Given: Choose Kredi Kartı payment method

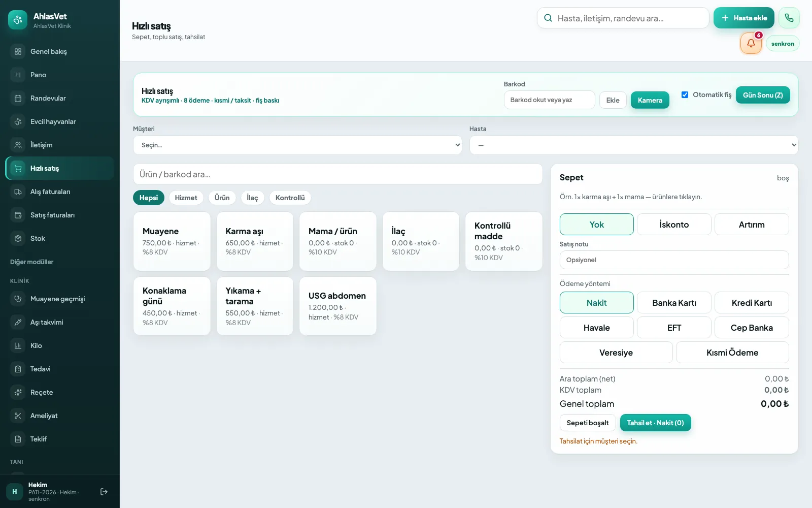Looking at the screenshot, I should [x=752, y=303].
